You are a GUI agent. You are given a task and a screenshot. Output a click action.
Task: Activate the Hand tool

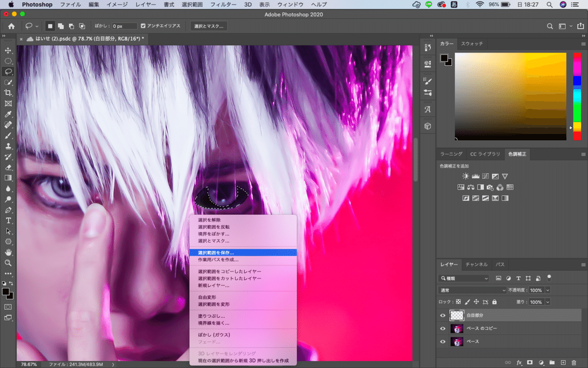[x=8, y=252]
